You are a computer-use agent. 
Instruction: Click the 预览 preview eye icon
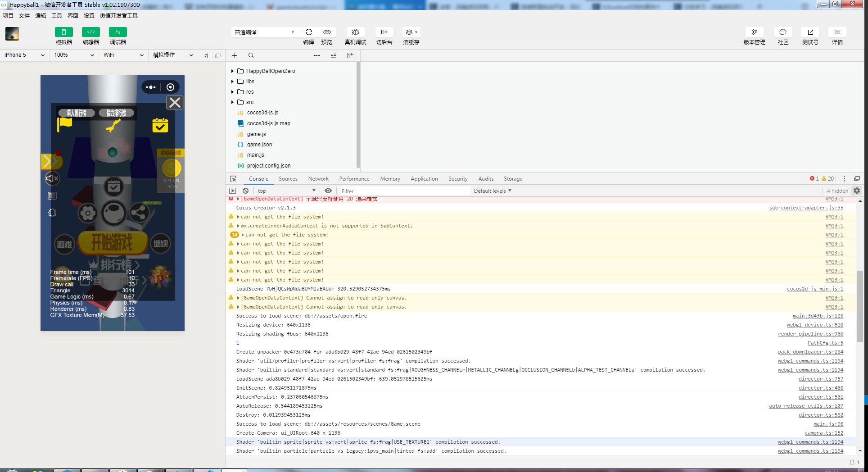327,32
